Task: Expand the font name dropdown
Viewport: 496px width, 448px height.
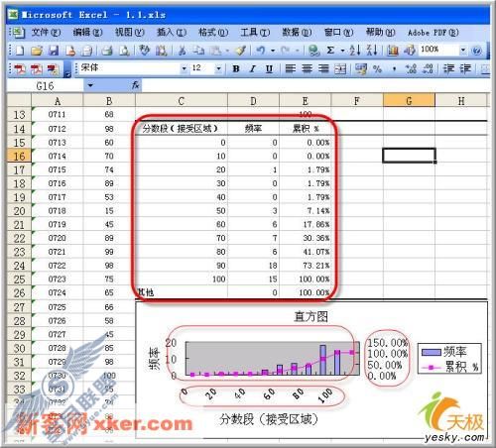Action: [x=184, y=68]
